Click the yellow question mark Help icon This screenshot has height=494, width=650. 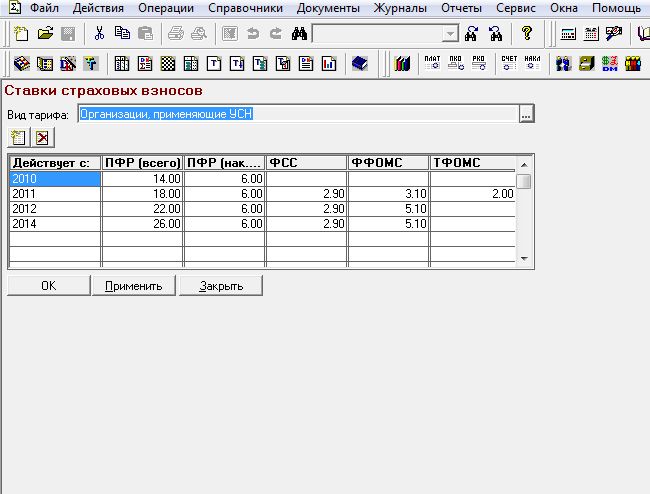(527, 33)
